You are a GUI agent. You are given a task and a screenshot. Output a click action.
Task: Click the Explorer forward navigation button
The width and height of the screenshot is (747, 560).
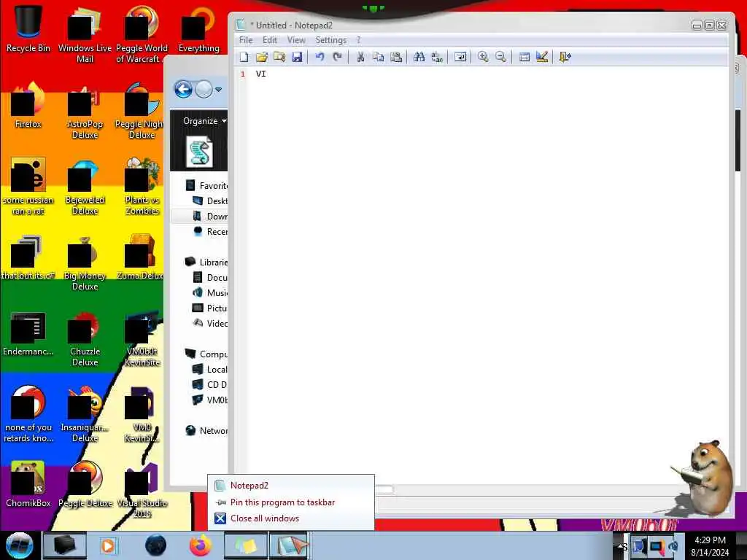[204, 90]
